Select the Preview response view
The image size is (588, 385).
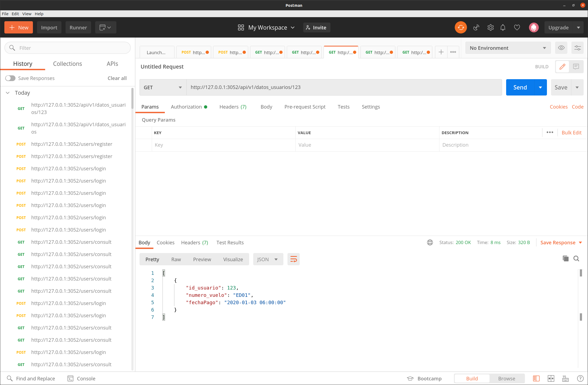coord(202,259)
